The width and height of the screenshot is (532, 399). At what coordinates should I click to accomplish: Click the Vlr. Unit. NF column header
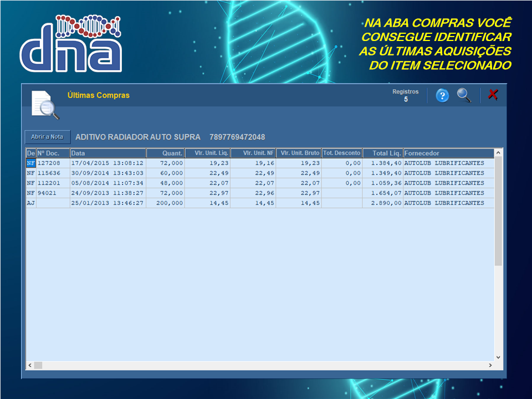tap(253, 154)
